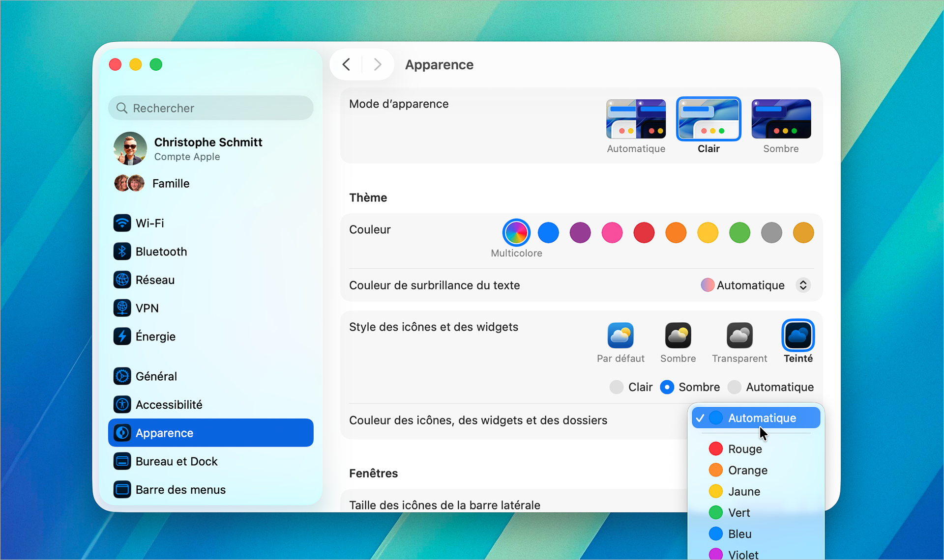Open Accessibilité preferences
The image size is (944, 560).
tap(168, 404)
